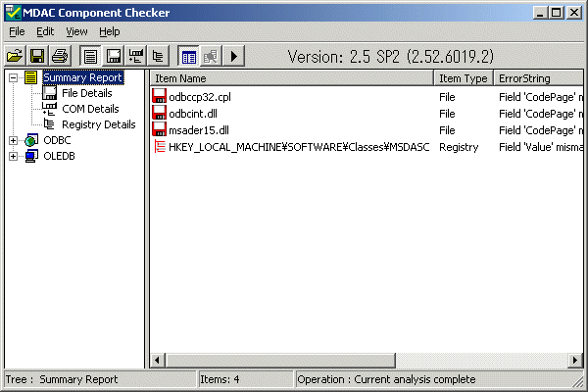
Task: Open the View menu
Action: [x=76, y=31]
